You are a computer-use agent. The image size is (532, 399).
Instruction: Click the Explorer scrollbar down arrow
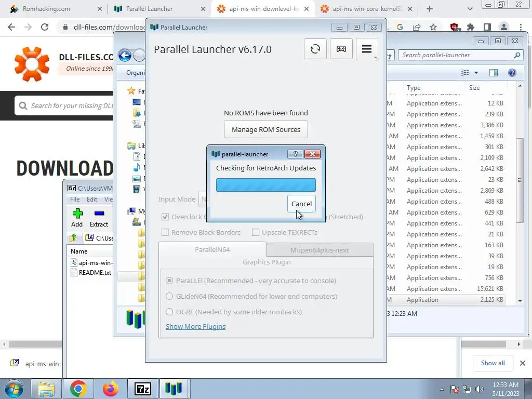pyautogui.click(x=520, y=301)
